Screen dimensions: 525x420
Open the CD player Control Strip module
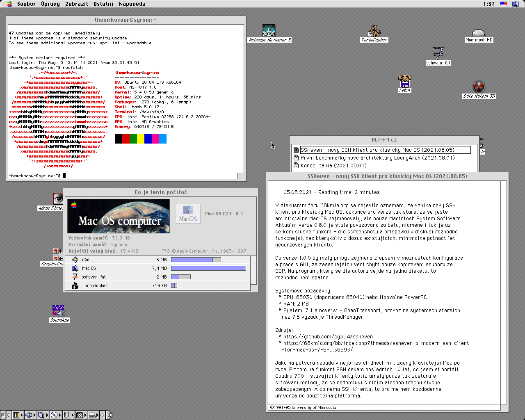point(54,415)
